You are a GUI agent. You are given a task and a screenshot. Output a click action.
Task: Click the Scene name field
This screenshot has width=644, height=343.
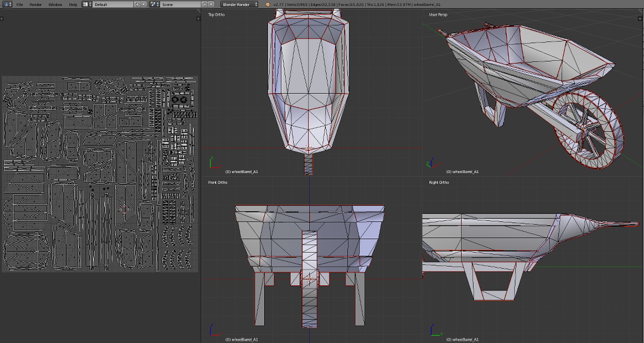click(180, 4)
